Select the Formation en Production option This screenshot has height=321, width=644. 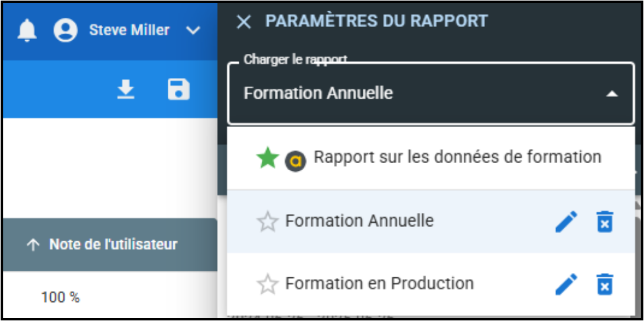(x=379, y=284)
